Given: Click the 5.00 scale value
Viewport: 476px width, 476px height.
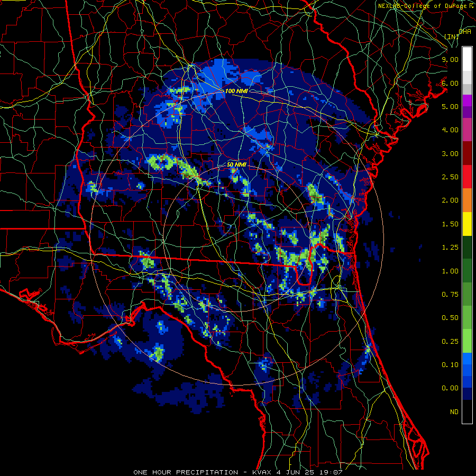Looking at the screenshot, I should point(450,106).
